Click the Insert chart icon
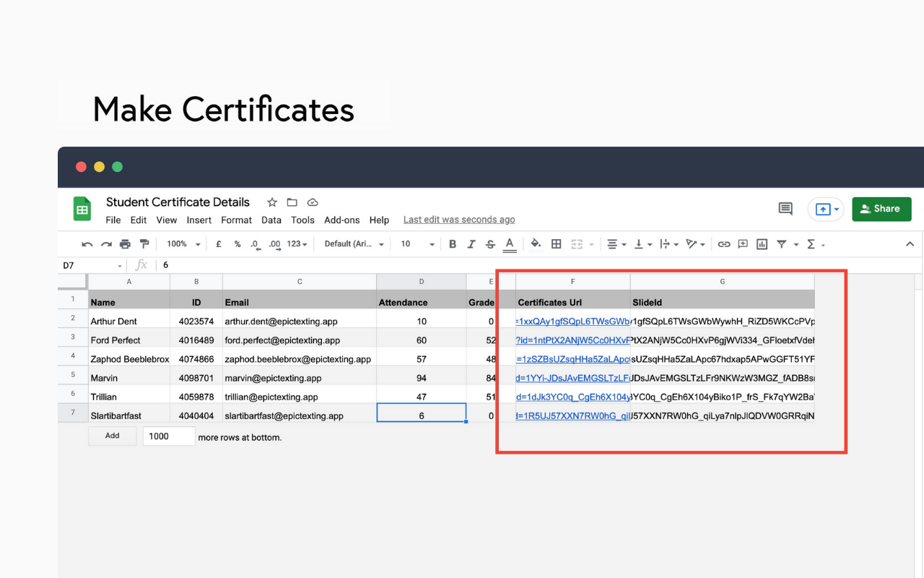924x578 pixels. [x=762, y=244]
